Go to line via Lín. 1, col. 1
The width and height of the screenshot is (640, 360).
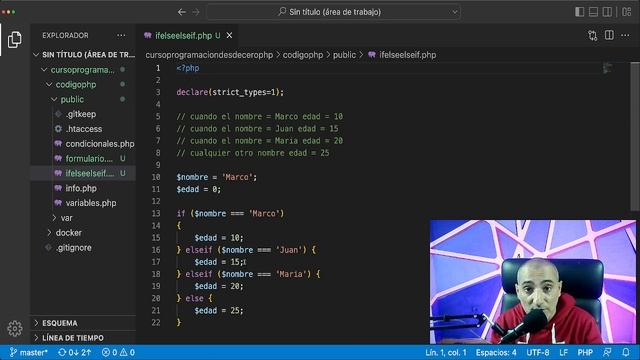tap(446, 352)
